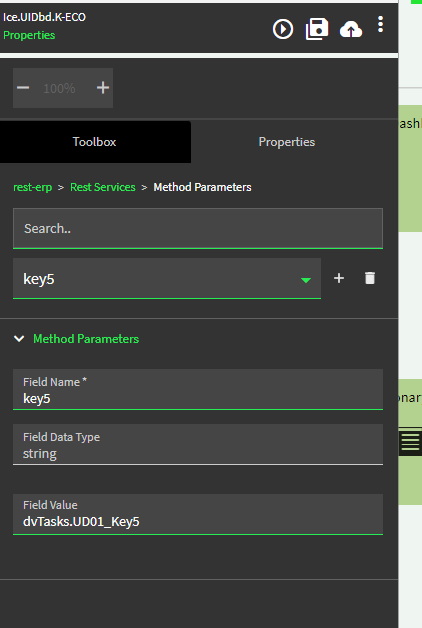Collapse the Method Parameters section
This screenshot has width=422, height=628.
(x=19, y=339)
